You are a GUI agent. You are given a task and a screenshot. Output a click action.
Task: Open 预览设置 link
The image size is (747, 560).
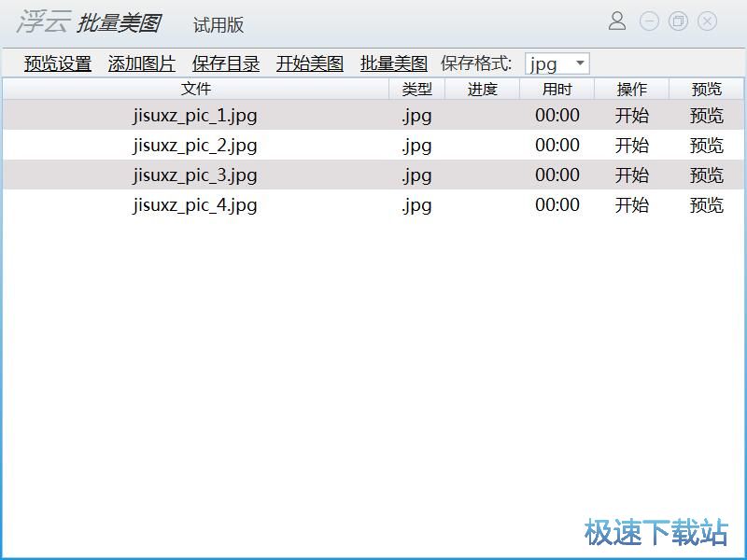click(58, 63)
